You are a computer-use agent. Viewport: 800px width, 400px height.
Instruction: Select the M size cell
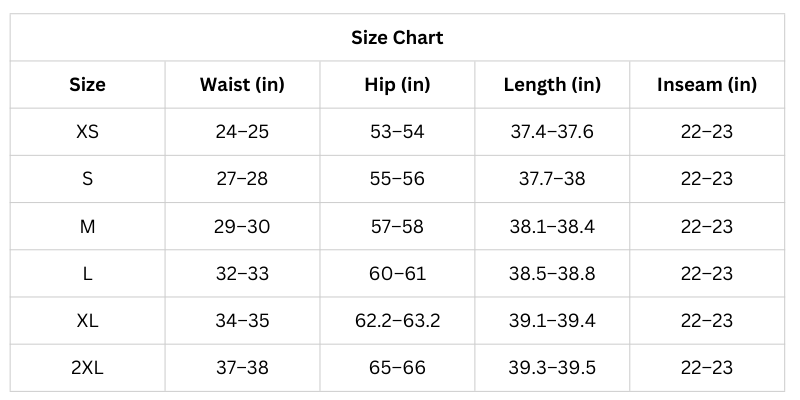pos(87,226)
